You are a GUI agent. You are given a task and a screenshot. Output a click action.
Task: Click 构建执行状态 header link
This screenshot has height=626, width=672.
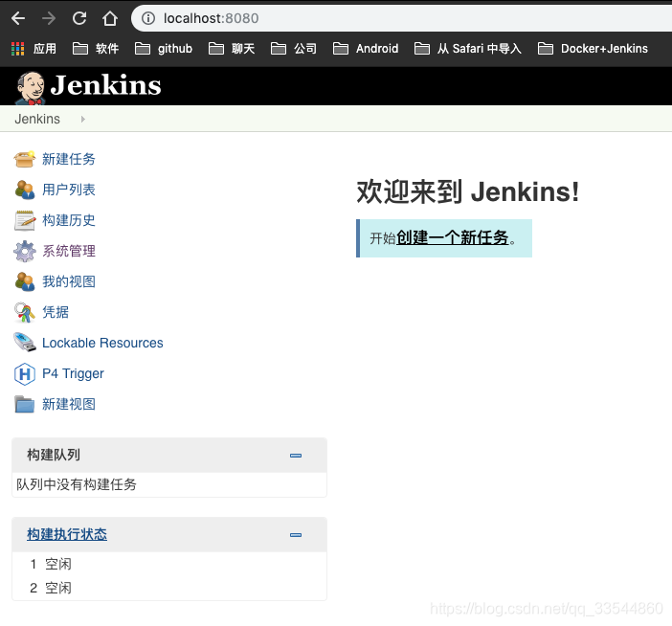(67, 535)
